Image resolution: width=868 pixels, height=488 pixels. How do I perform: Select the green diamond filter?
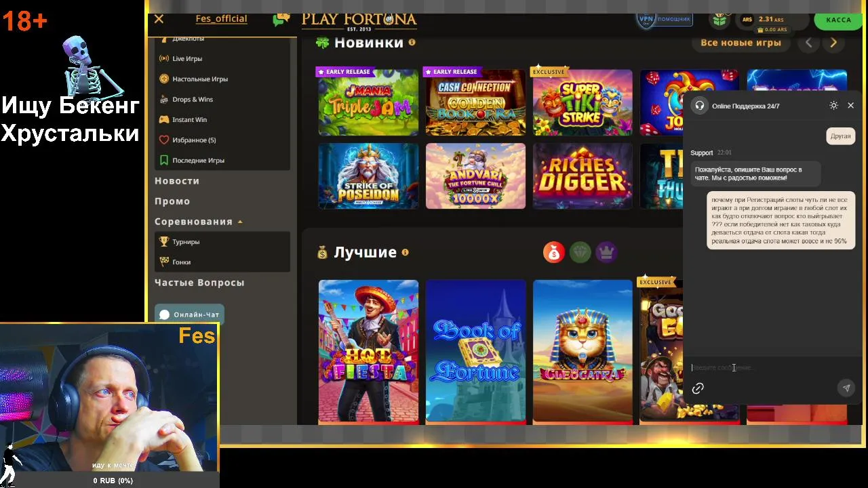(580, 253)
